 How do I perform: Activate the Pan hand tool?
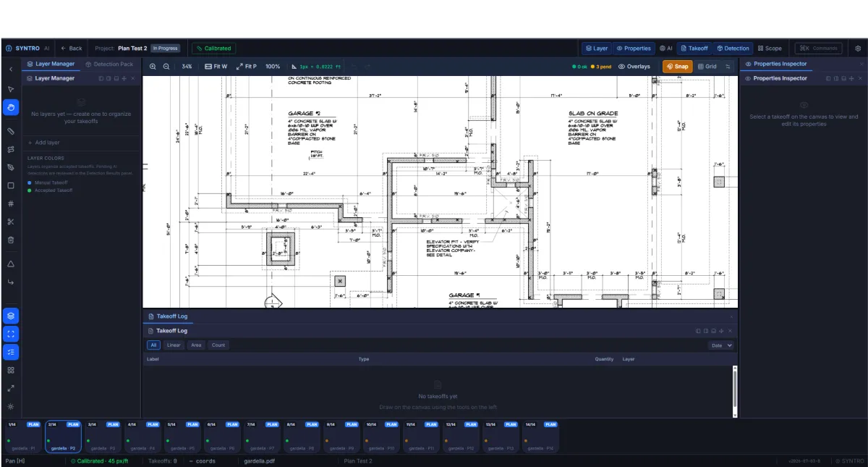click(x=11, y=107)
